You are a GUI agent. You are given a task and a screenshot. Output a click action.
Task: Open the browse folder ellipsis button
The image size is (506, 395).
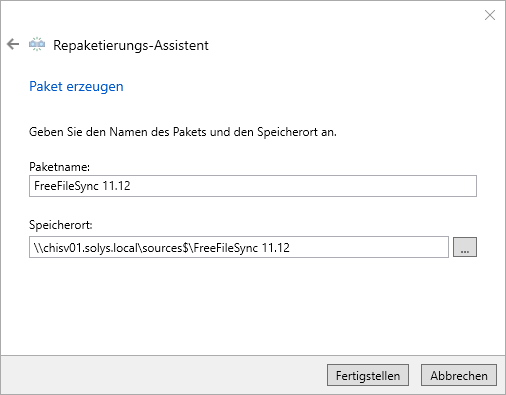click(x=465, y=247)
